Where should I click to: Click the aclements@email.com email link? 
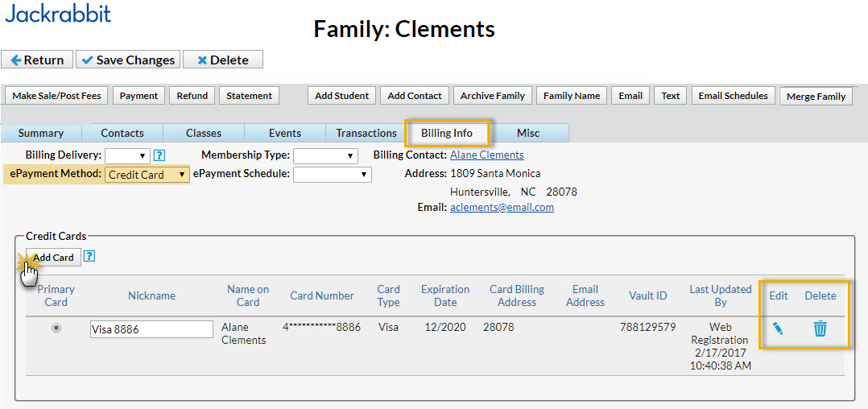pos(502,207)
